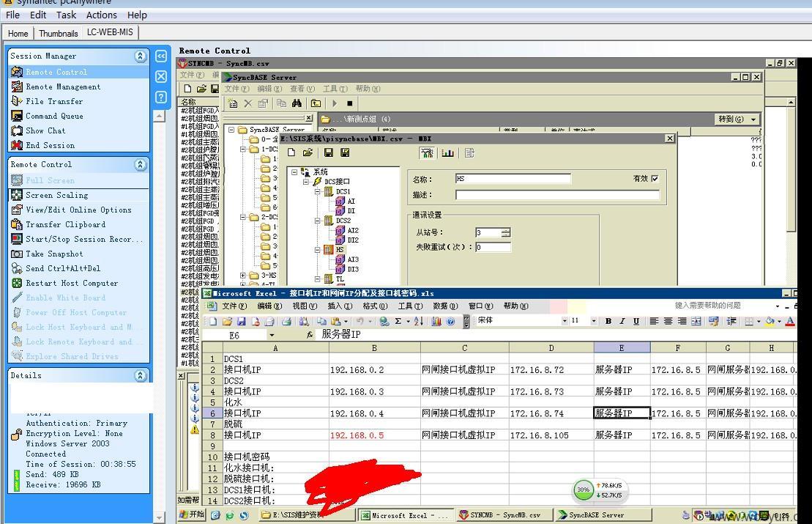Collapse Remote Control panel header
The height and width of the screenshot is (524, 812).
[141, 164]
